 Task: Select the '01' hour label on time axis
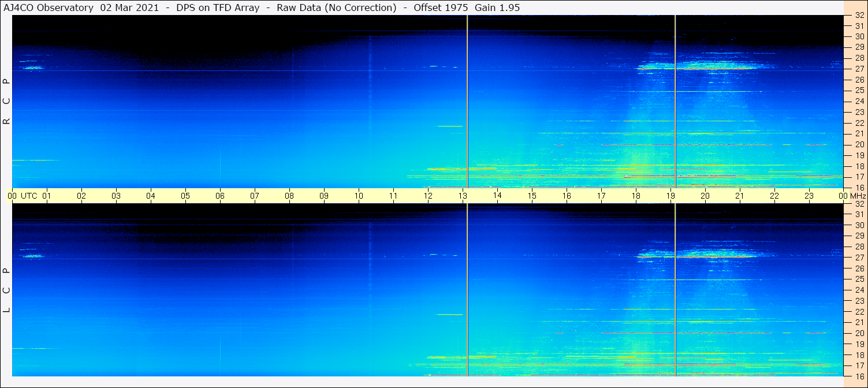coord(47,196)
